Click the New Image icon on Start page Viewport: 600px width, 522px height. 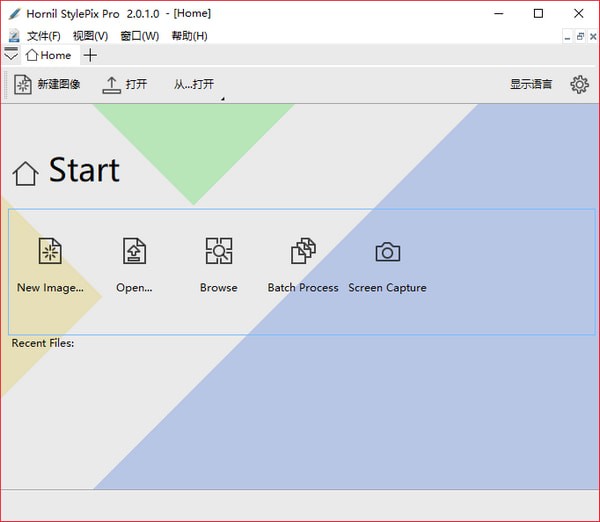pos(49,251)
